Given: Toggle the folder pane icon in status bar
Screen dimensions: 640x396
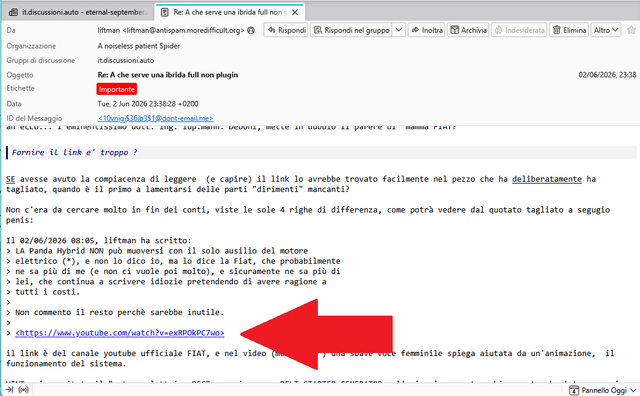Looking at the screenshot, I should click(x=9, y=390).
